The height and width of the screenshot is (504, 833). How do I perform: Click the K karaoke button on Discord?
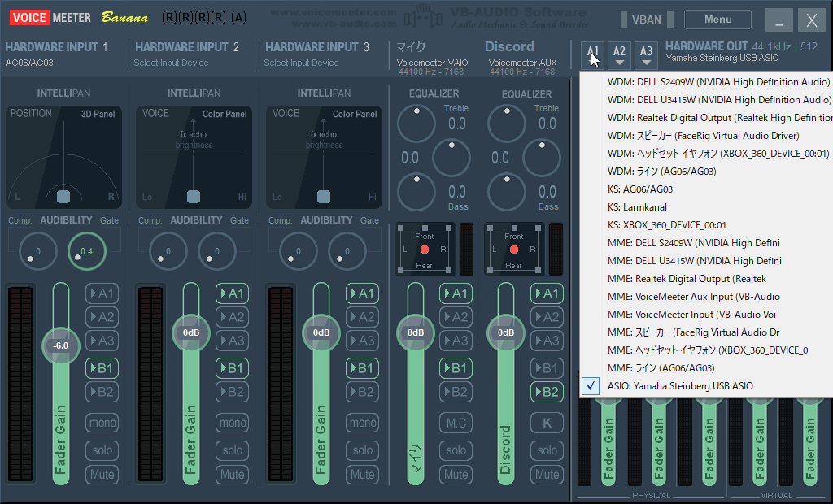pos(547,423)
